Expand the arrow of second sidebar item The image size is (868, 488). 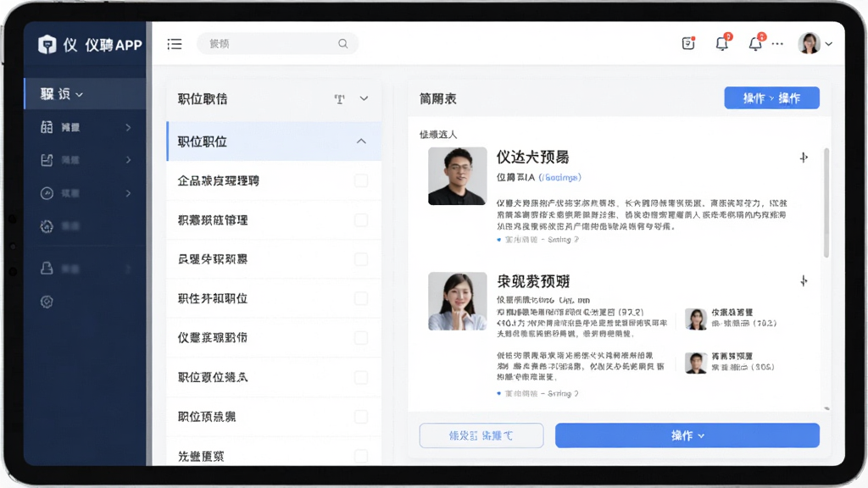129,127
